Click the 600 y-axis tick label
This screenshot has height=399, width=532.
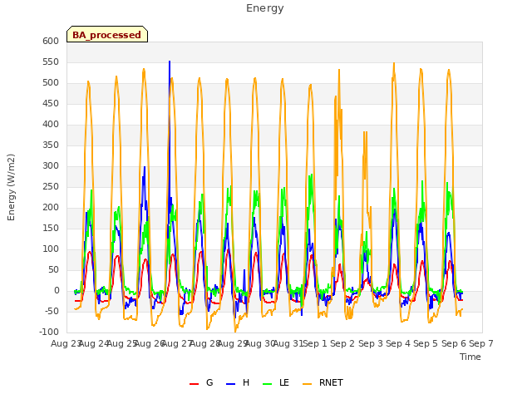click(x=51, y=41)
